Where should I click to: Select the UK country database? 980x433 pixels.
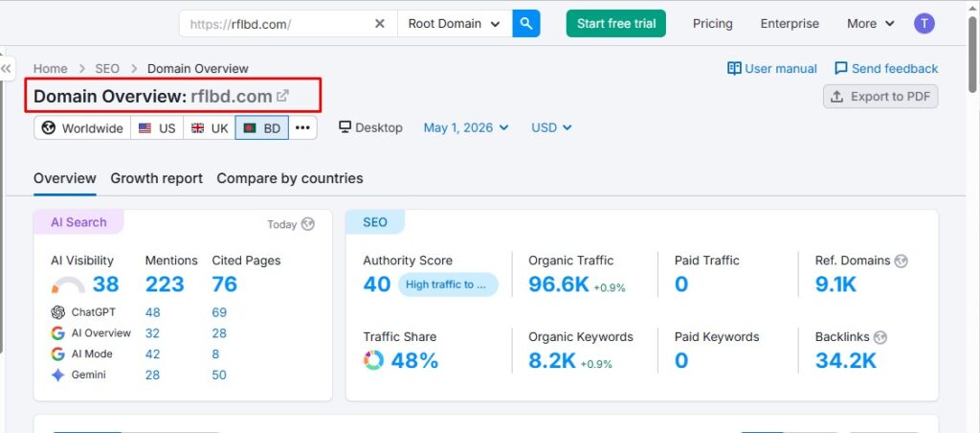(210, 127)
